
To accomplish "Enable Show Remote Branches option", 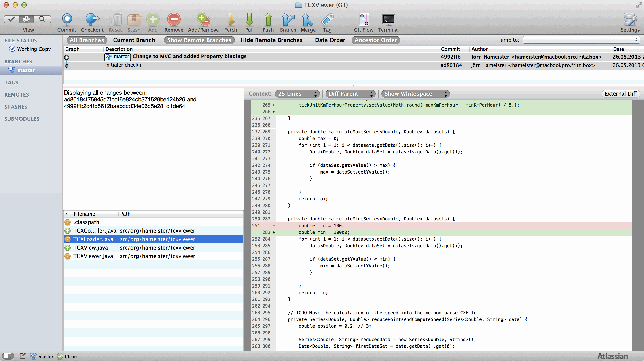I will tap(199, 40).
